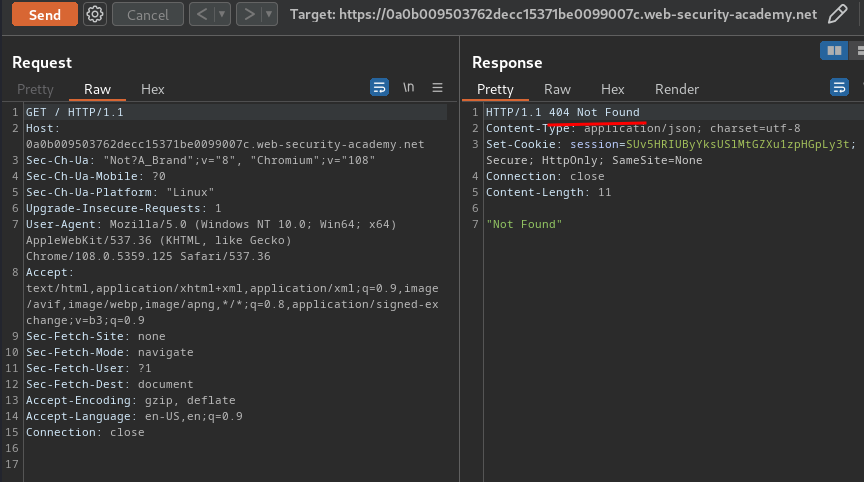
Task: Click the Accept-Language header line
Action: coord(134,416)
